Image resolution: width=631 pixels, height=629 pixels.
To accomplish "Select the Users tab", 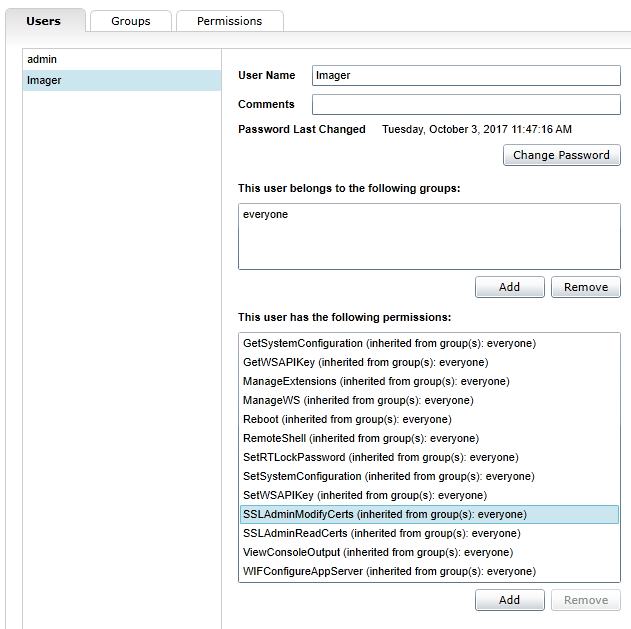I will pos(43,21).
